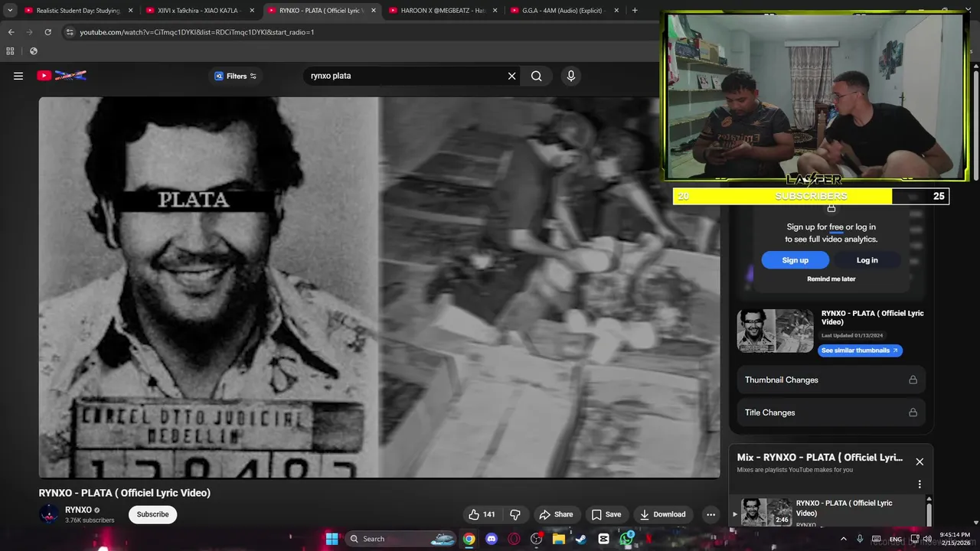Screen dimensions: 980x551
Task: Open the more actions ellipsis button
Action: pos(710,514)
